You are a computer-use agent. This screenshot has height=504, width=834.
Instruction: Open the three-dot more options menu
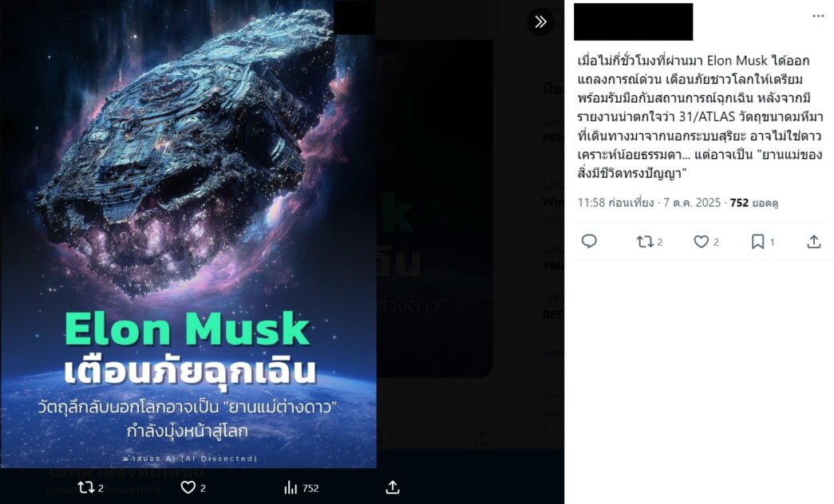[x=818, y=16]
